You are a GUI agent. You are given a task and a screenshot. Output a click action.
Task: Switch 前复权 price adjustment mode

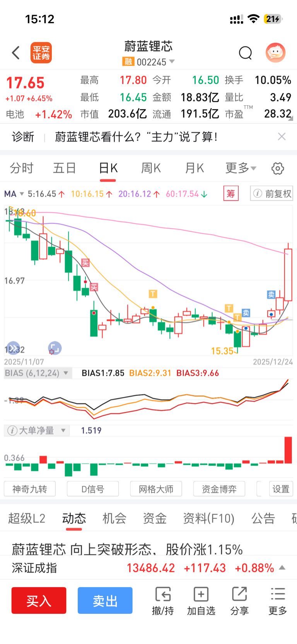click(x=271, y=193)
